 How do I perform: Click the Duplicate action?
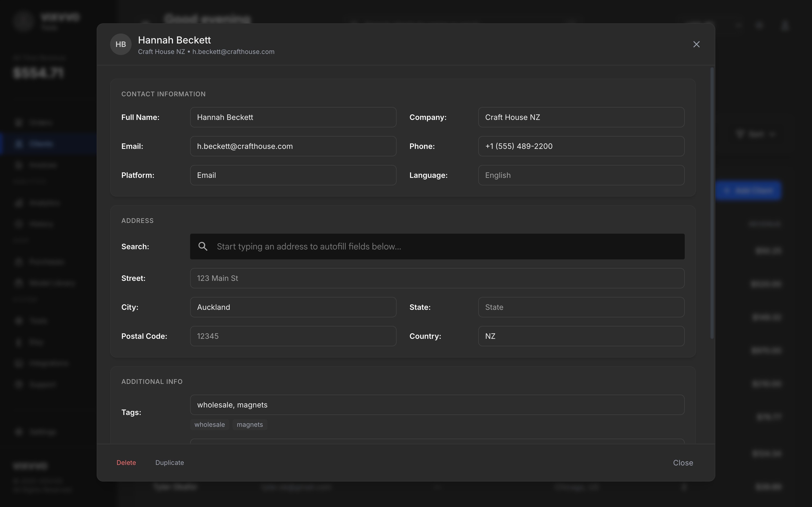tap(169, 462)
